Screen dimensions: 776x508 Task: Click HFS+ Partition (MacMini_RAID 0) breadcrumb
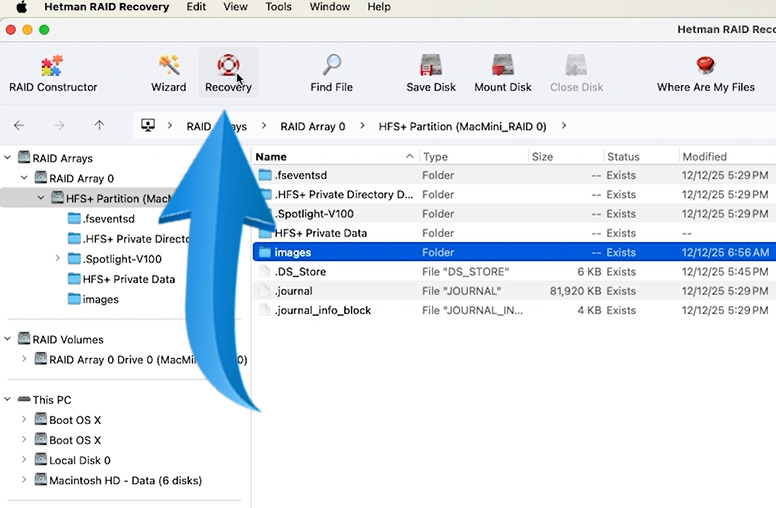coord(462,126)
